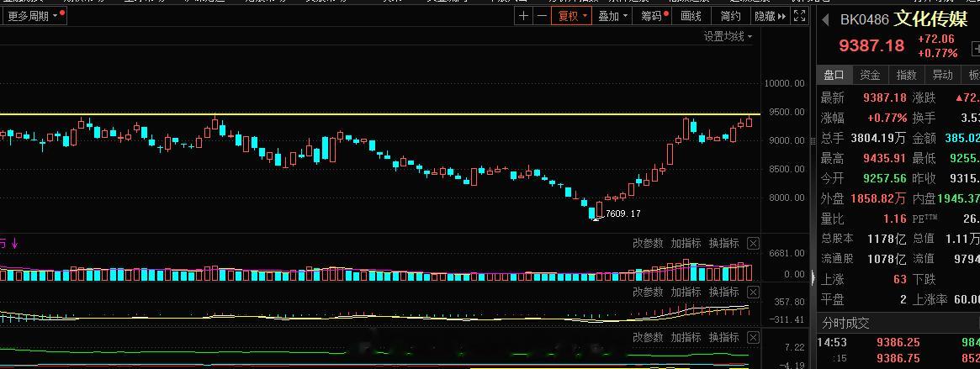Enter fullscreen chart mode
This screenshot has height=369, width=980.
(799, 16)
